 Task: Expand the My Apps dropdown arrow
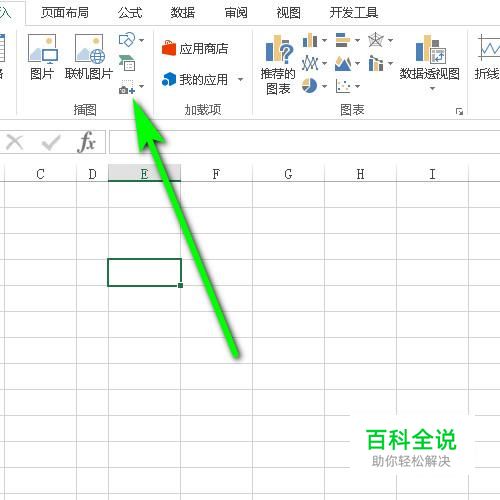(240, 80)
